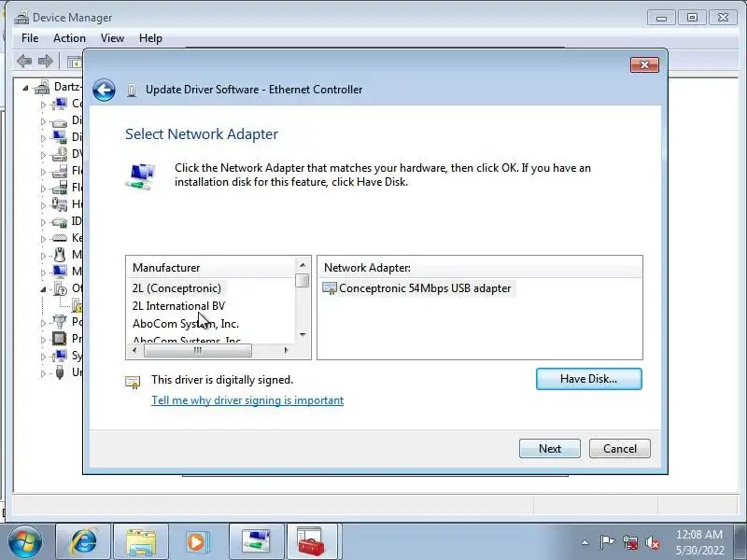This screenshot has width=747, height=560.
Task: Click the muted volume tray icon
Action: point(652,542)
